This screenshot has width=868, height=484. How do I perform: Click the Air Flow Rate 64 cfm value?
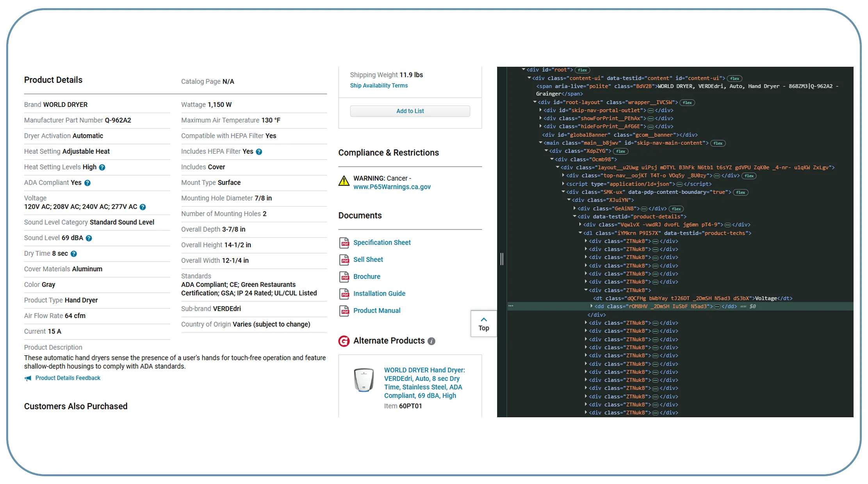tap(75, 316)
